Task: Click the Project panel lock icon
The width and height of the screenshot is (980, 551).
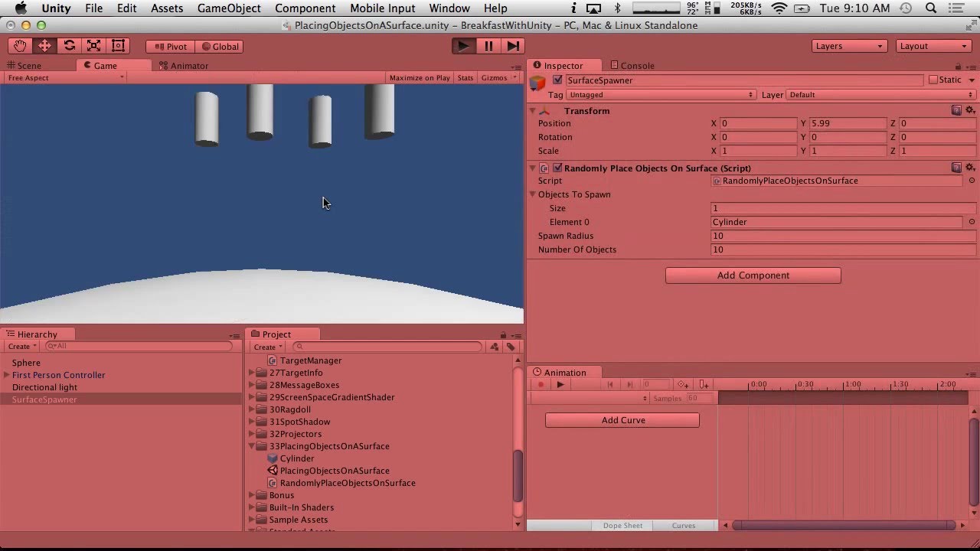Action: (503, 334)
